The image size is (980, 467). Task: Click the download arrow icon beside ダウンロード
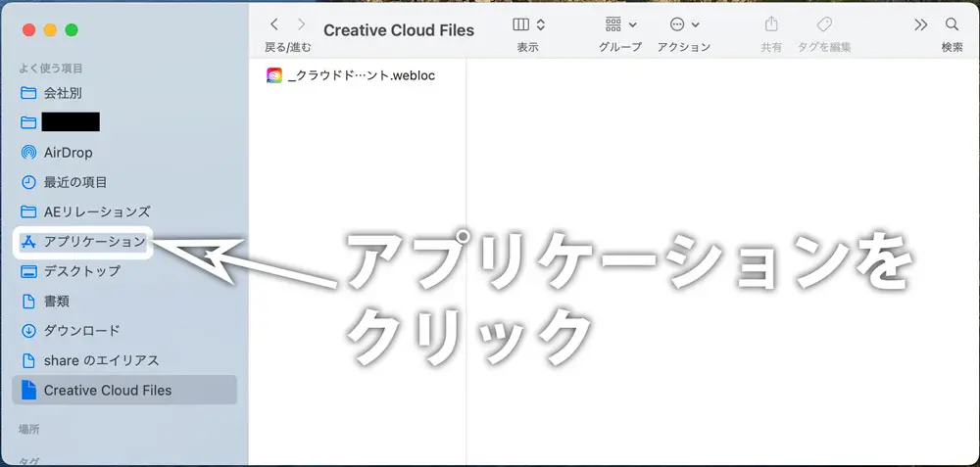click(x=28, y=331)
